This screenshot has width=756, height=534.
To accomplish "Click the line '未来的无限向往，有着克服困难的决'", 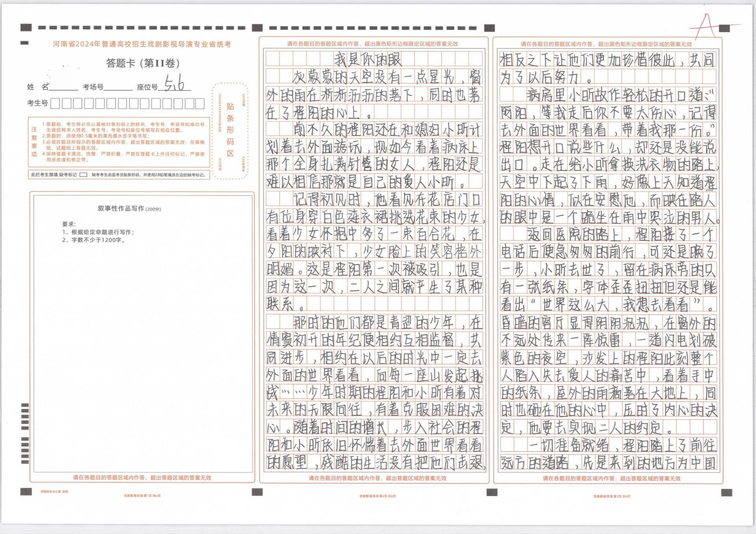I will pyautogui.click(x=374, y=410).
